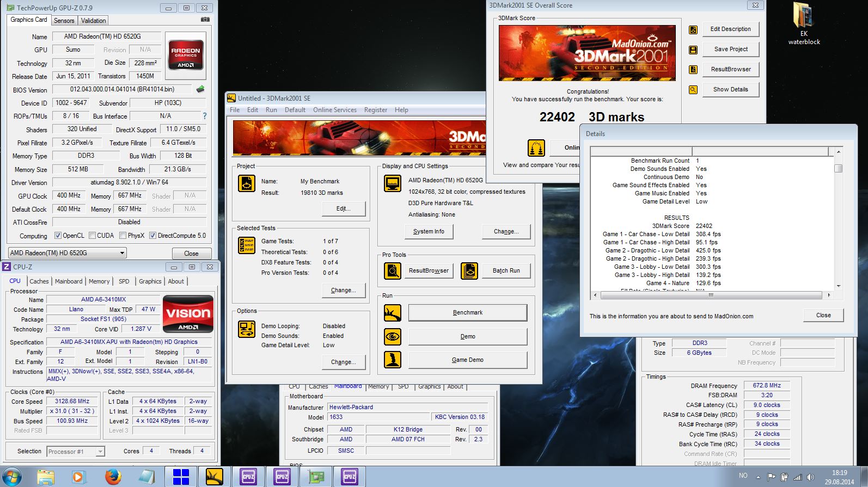The height and width of the screenshot is (487, 868).
Task: Click the Details horizontal scrollbar thumb
Action: (711, 295)
